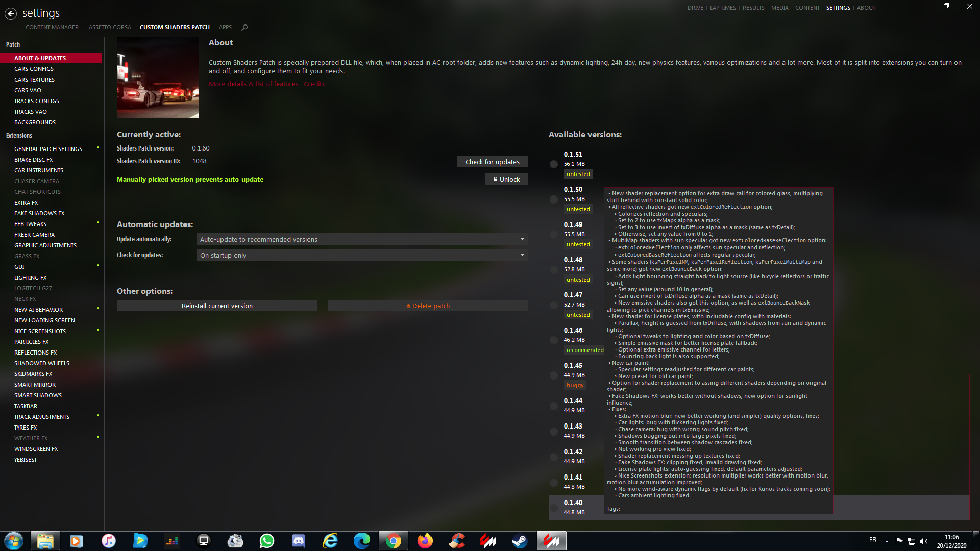The image size is (980, 551).
Task: Click the FR language indicator
Action: (873, 540)
